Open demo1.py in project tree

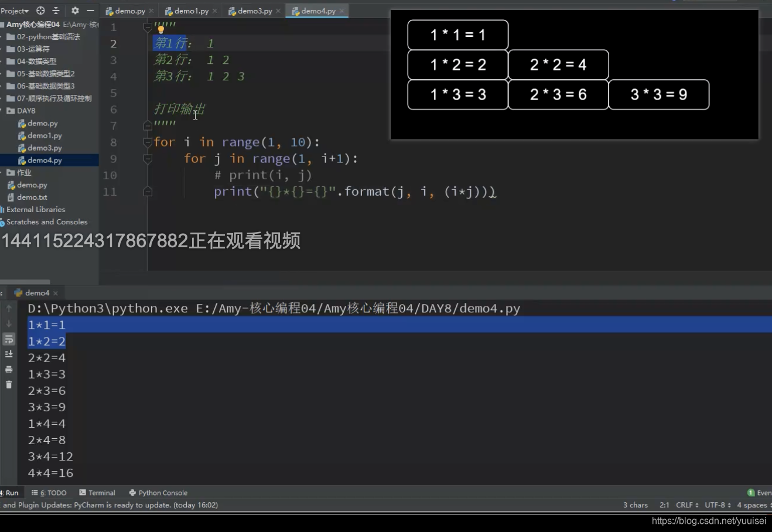pos(40,136)
